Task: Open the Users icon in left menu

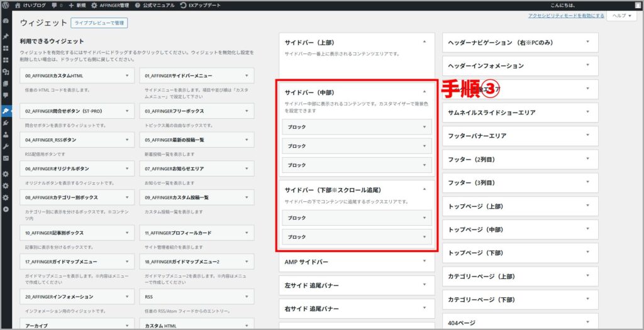Action: click(x=6, y=134)
